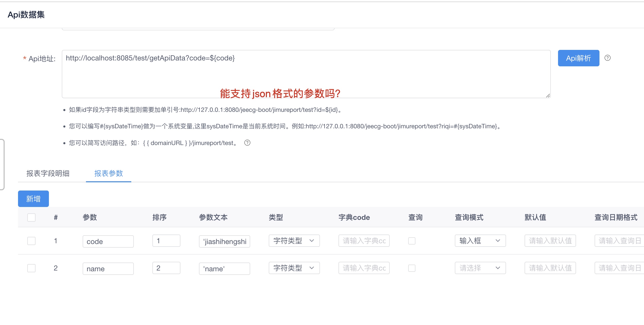Screen dimensions: 644x325
Task: Open 请选择 dropdown in name row
Action: [x=480, y=268]
